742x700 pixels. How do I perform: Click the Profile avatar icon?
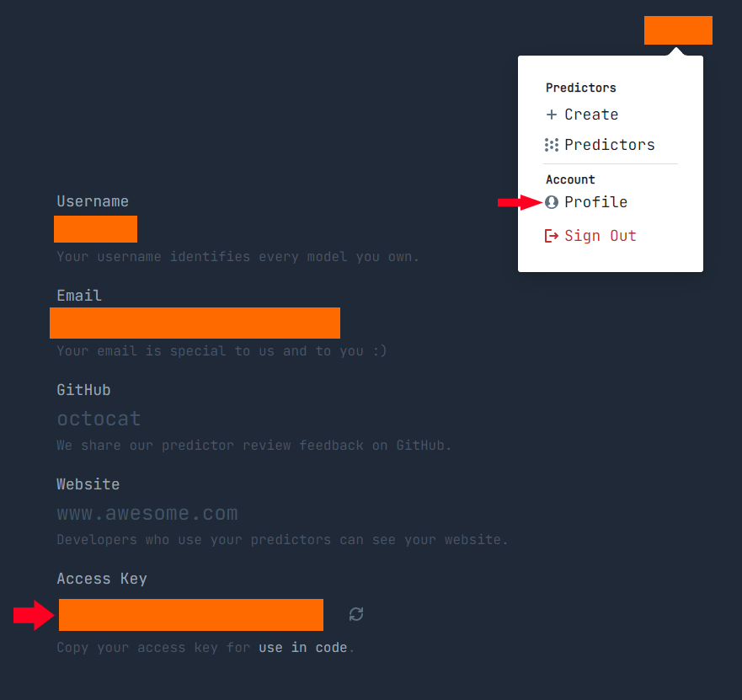(552, 202)
